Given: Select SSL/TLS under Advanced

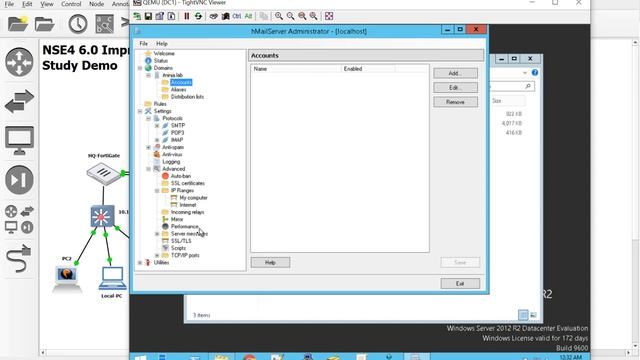Looking at the screenshot, I should click(181, 241).
